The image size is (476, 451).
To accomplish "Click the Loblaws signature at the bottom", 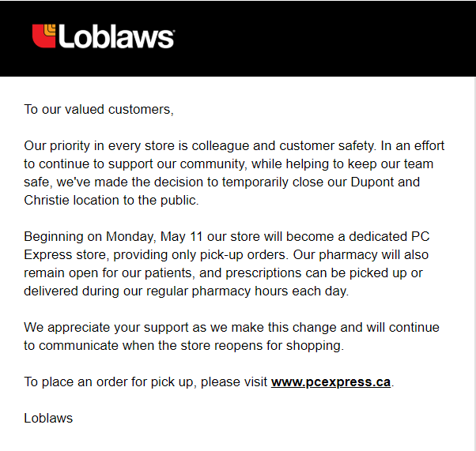I will coord(48,418).
